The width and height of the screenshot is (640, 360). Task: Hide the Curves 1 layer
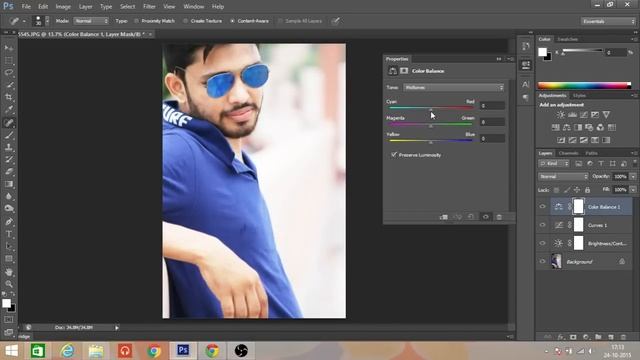pyautogui.click(x=542, y=225)
